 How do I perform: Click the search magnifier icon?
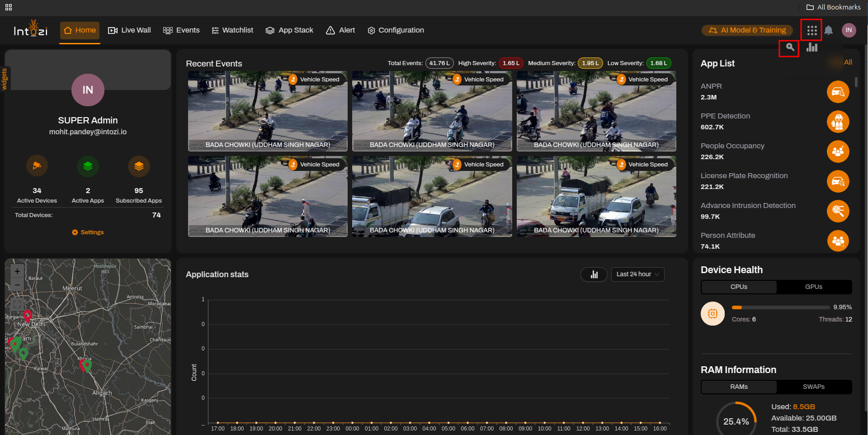tap(789, 47)
